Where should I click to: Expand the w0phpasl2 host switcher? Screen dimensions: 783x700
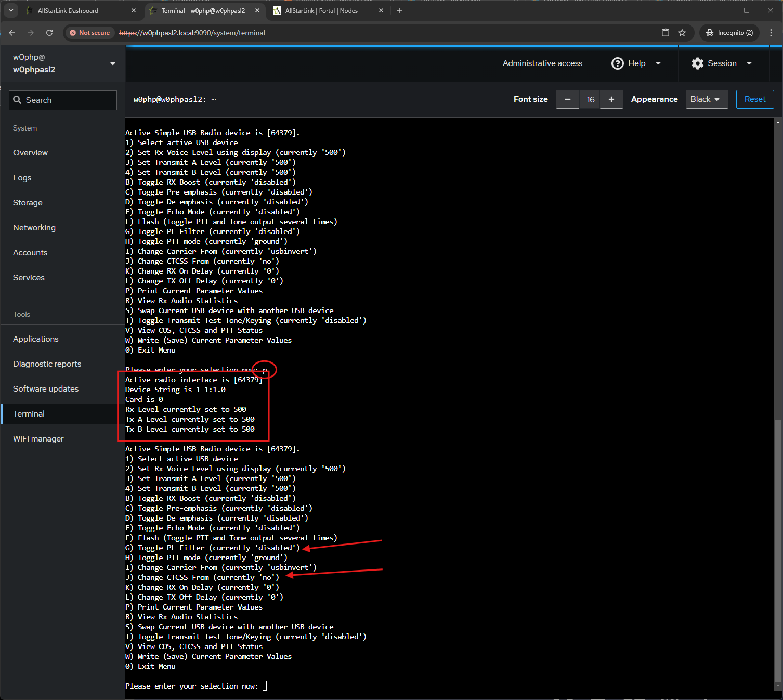click(113, 63)
